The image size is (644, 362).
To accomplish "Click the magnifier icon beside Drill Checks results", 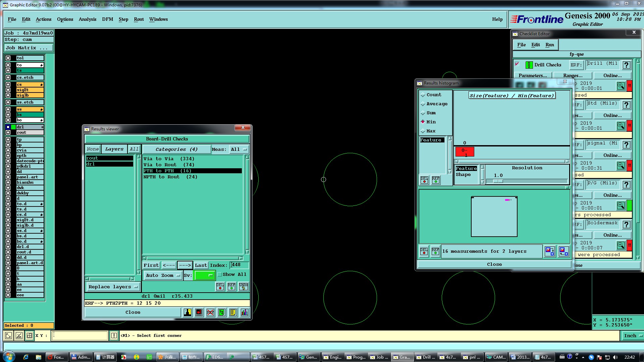I will (621, 86).
